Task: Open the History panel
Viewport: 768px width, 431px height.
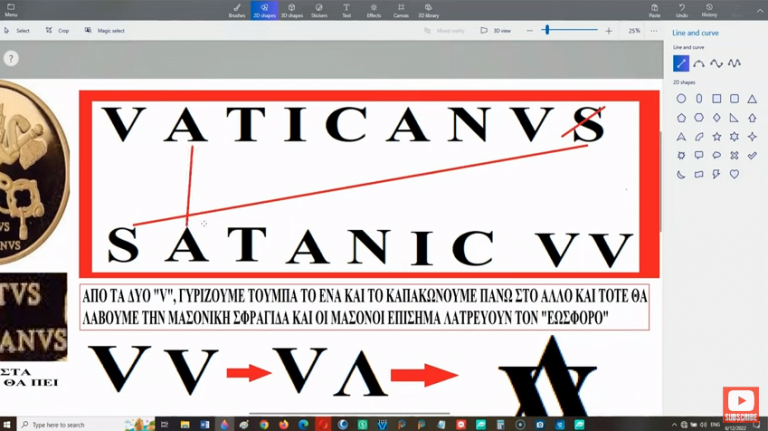Action: pyautogui.click(x=709, y=10)
